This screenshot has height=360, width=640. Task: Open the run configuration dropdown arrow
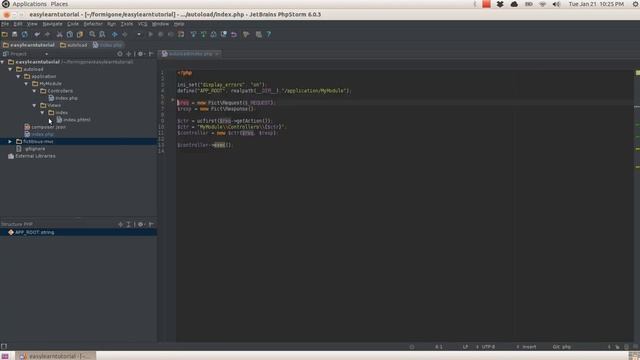[x=139, y=34]
